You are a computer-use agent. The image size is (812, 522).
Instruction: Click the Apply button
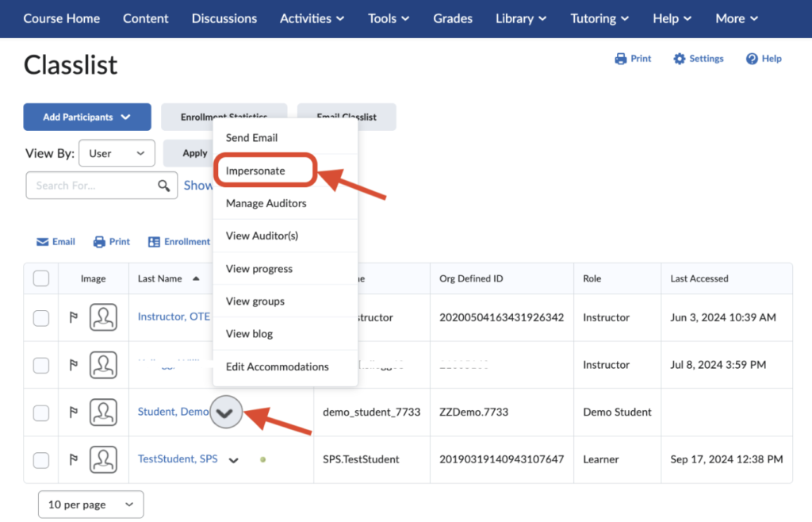pos(189,153)
